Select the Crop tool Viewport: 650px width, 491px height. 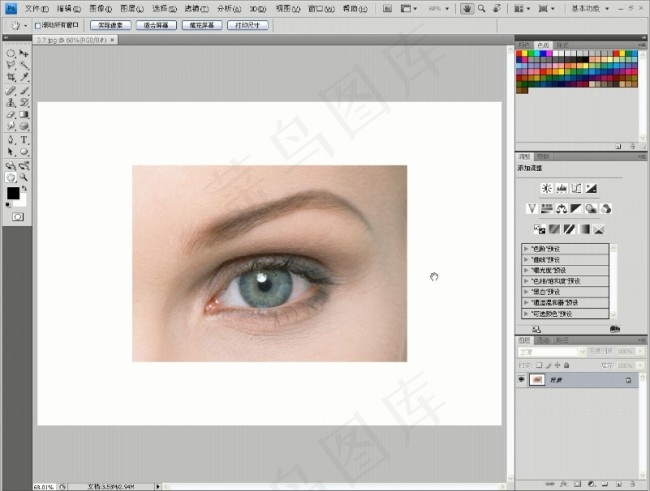coord(11,77)
